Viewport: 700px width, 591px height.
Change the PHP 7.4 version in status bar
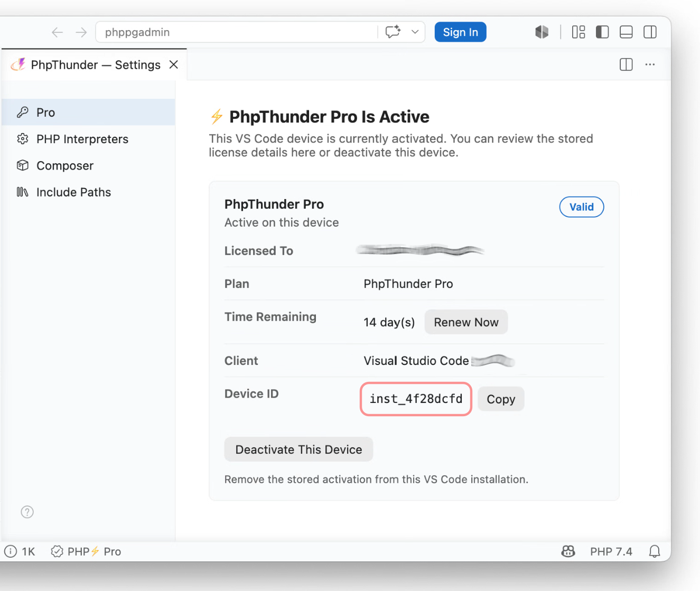click(x=611, y=551)
